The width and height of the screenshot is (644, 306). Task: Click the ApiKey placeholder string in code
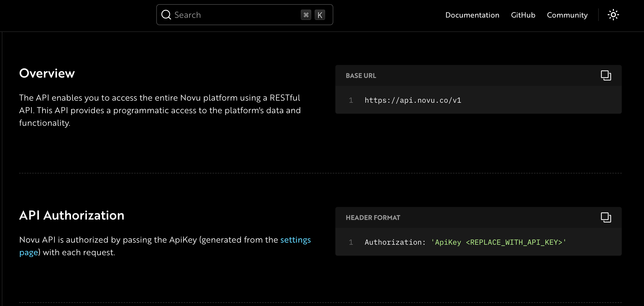[498, 242]
